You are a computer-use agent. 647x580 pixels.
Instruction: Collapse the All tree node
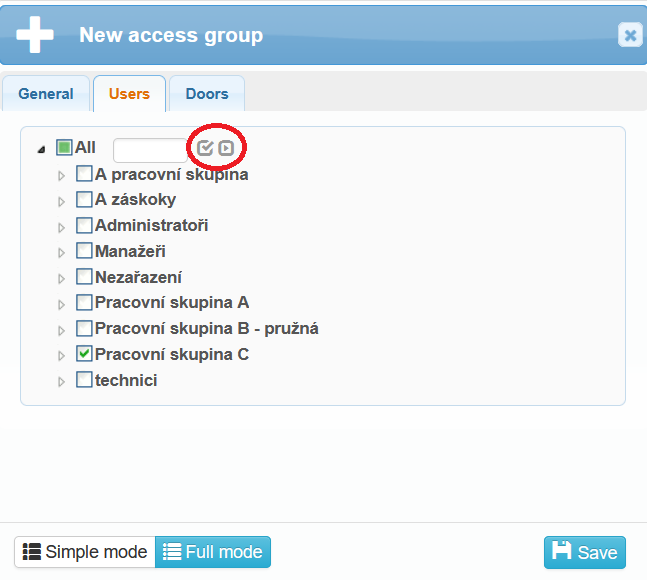click(x=41, y=149)
